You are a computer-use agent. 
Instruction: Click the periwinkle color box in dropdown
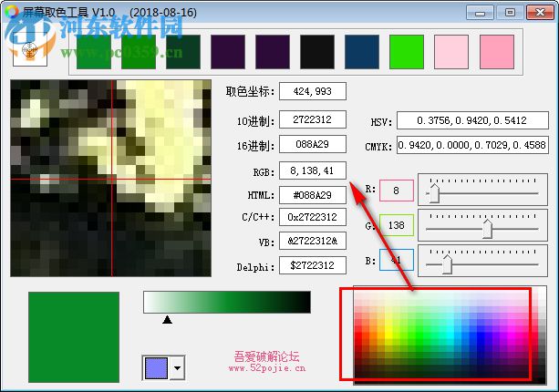tap(156, 368)
